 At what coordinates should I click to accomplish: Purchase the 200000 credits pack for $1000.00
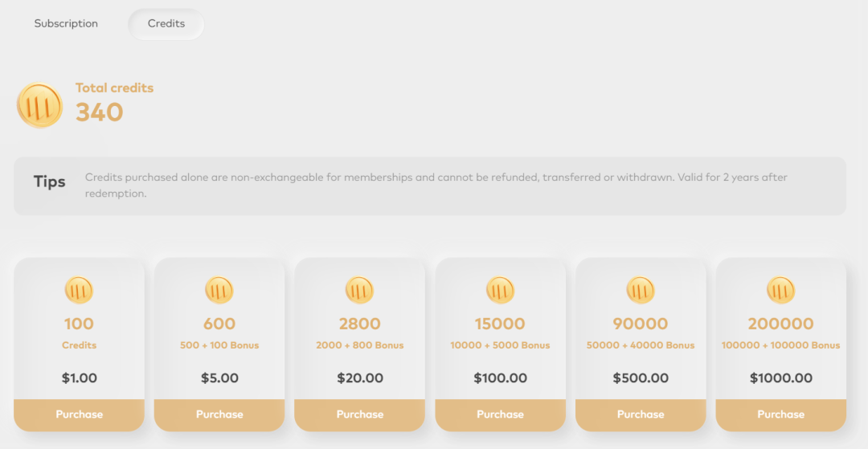tap(781, 414)
